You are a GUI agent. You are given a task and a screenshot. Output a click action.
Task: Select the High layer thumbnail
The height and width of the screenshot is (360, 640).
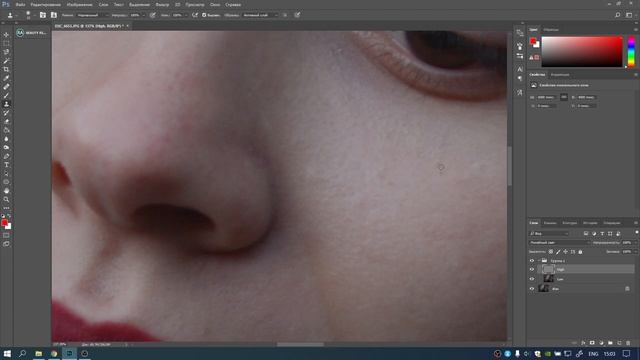pos(548,269)
